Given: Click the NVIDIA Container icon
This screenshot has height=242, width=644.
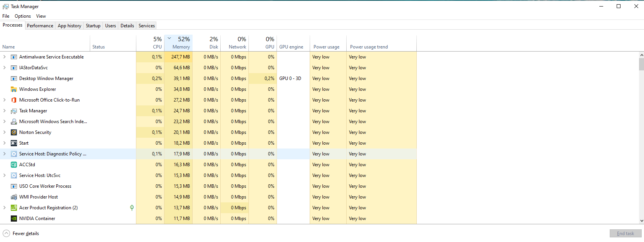Looking at the screenshot, I should [x=14, y=219].
